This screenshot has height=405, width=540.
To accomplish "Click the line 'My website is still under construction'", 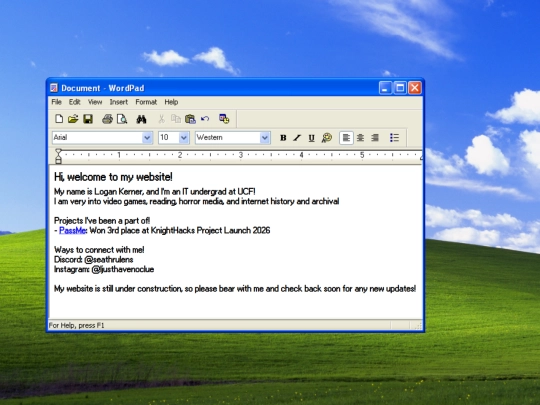I will 235,289.
